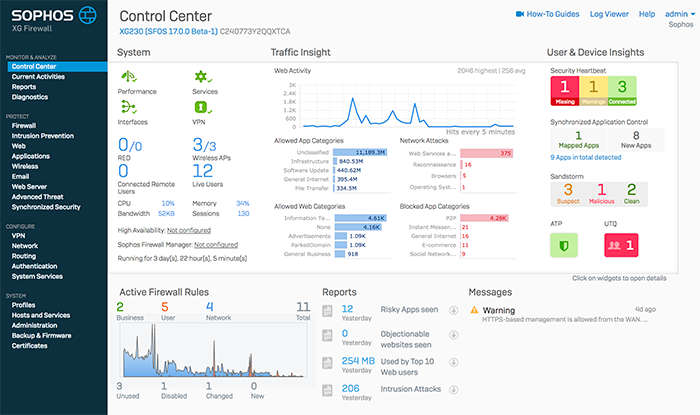Open Web under Protect section
The height and width of the screenshot is (415, 700).
click(x=18, y=146)
